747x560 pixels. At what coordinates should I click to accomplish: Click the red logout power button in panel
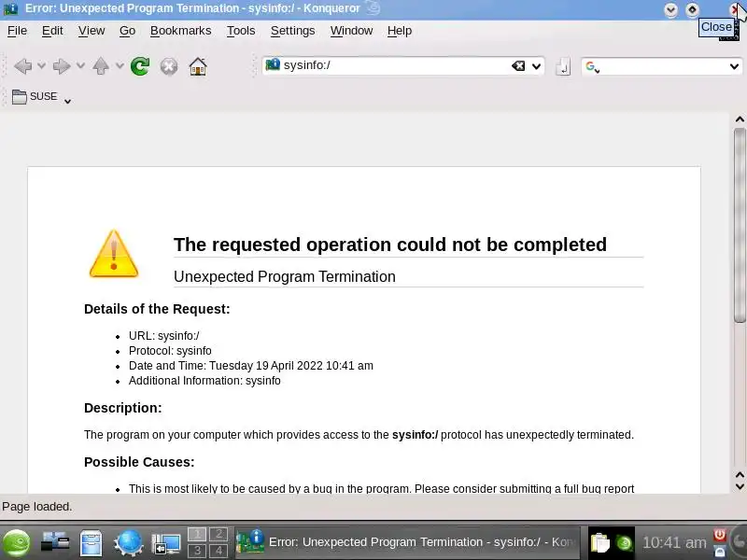pos(719,535)
